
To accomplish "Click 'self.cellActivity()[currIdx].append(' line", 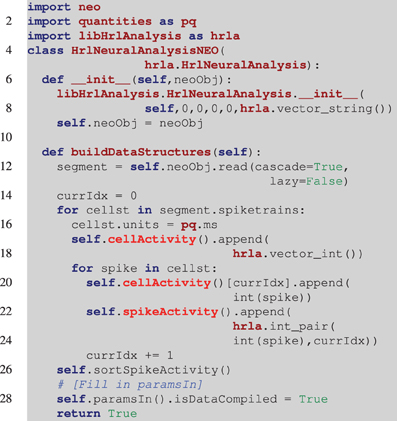I will pos(218,283).
